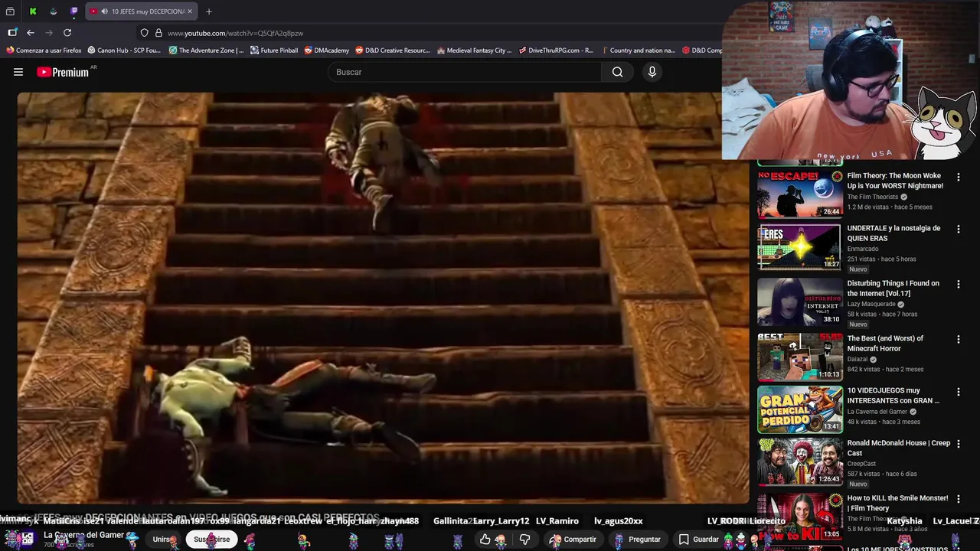Open 'UNDERTALE y la nostalgia' video title
The image size is (980, 551).
893,233
